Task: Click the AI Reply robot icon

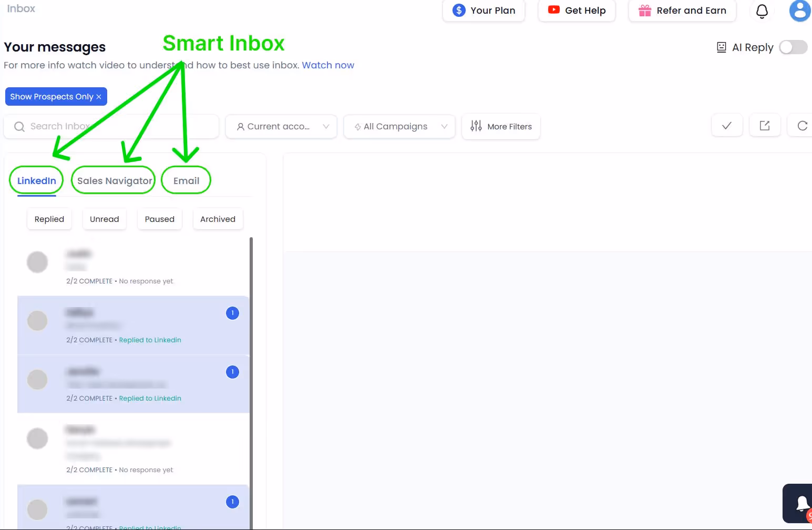Action: (x=721, y=47)
